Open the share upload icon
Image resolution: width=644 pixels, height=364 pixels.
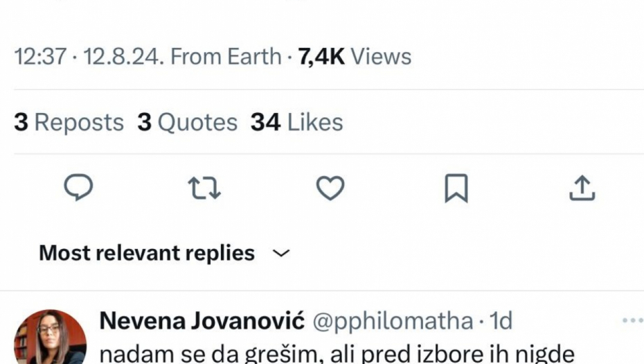[x=582, y=187]
